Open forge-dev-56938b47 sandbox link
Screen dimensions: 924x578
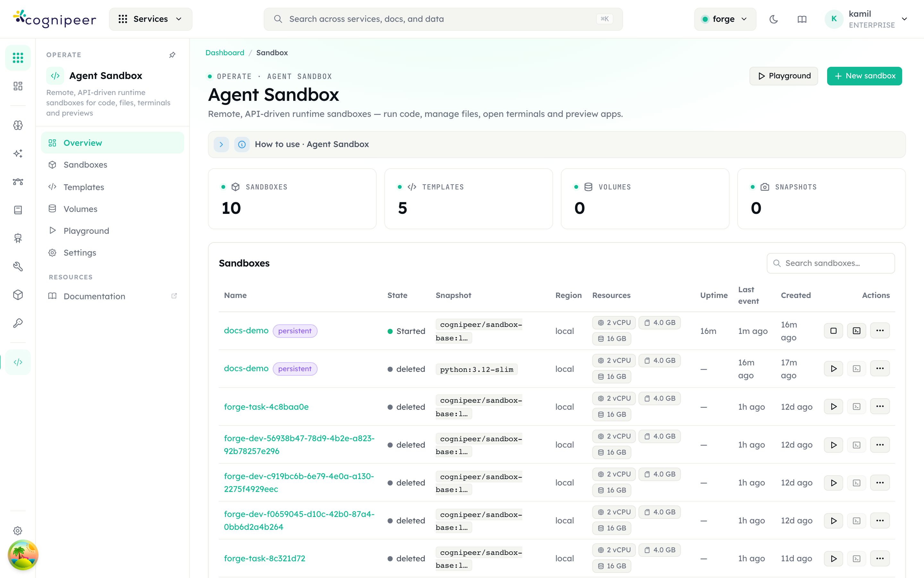(x=299, y=445)
